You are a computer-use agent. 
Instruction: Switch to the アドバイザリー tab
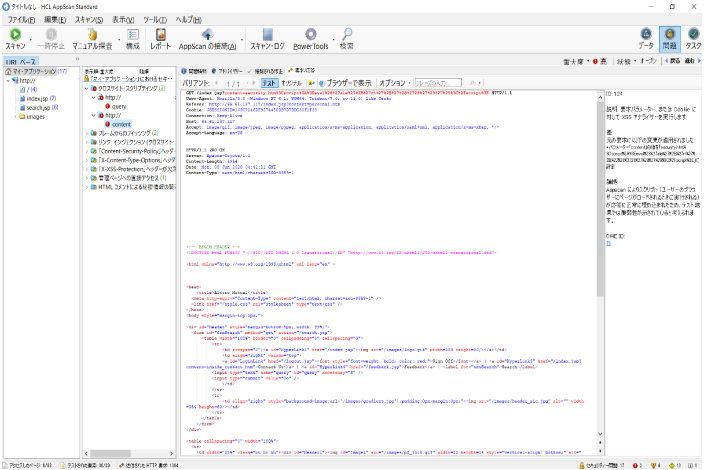click(x=227, y=71)
